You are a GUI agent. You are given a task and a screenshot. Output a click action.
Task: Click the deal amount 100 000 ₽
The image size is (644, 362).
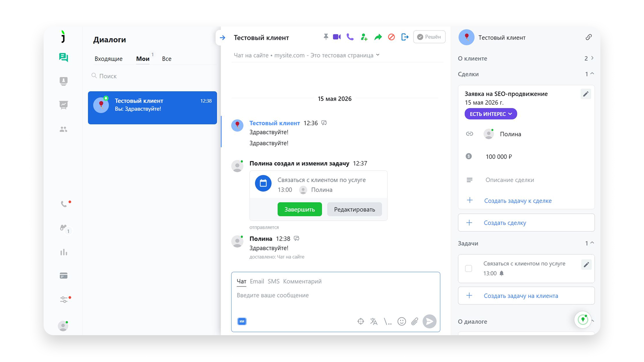tap(499, 157)
